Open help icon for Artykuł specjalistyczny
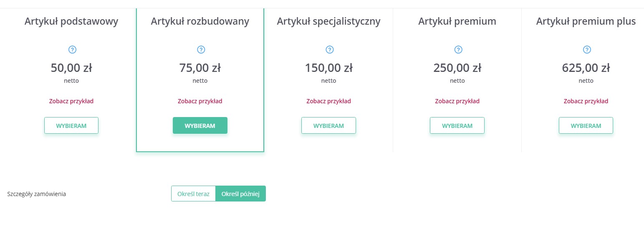Screen dimensions: 644x232 pos(329,50)
